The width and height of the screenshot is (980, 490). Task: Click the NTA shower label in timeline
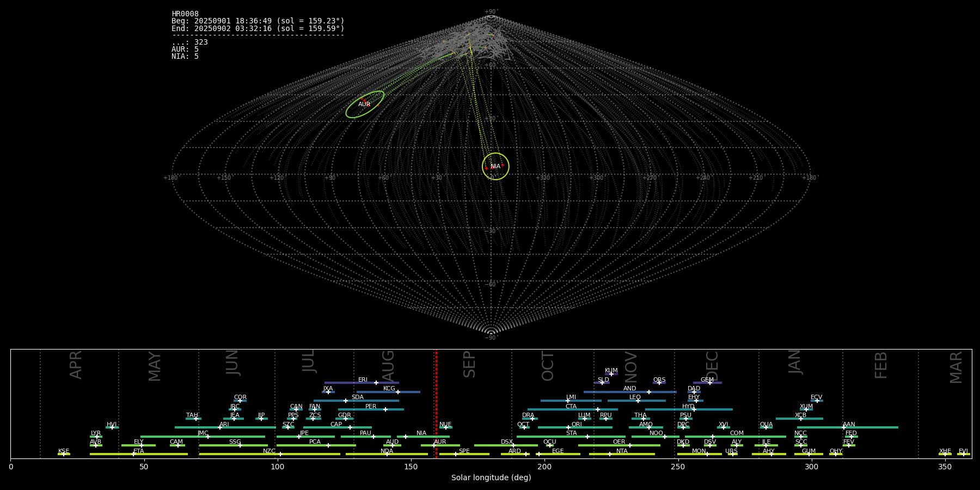622,451
